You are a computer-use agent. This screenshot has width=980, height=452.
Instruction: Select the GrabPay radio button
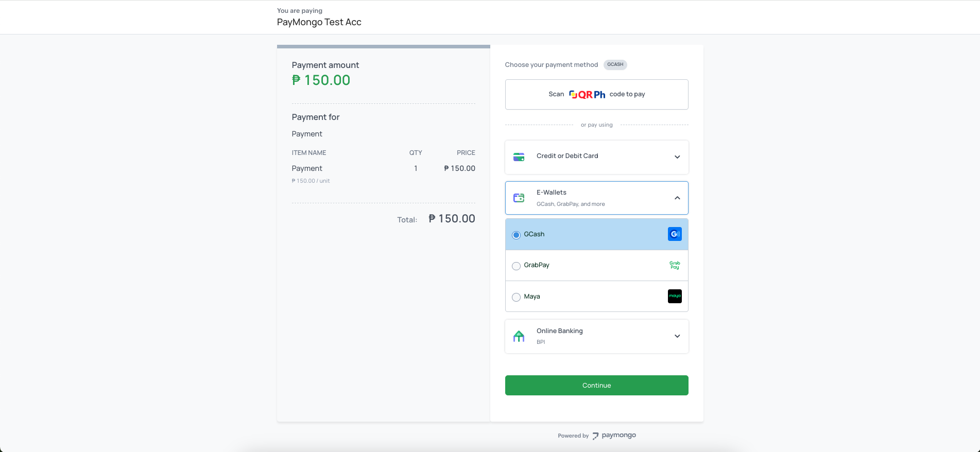[516, 266]
